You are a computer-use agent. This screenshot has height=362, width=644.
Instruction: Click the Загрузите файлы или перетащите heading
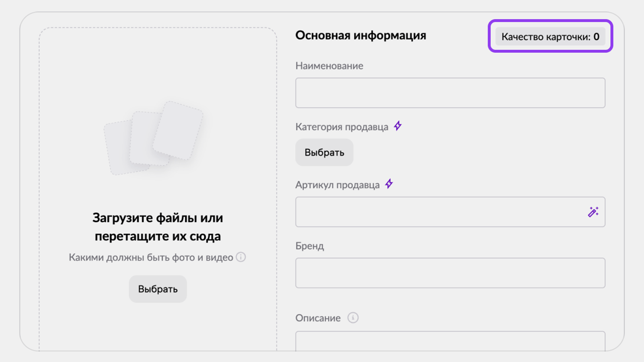click(158, 227)
